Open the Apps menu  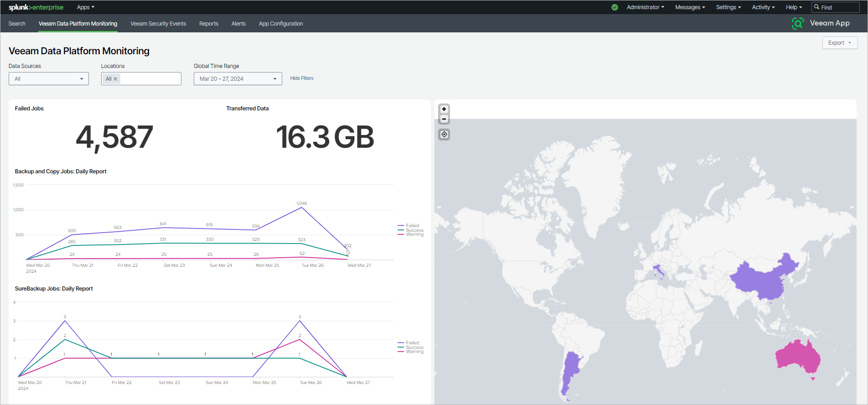click(x=85, y=7)
